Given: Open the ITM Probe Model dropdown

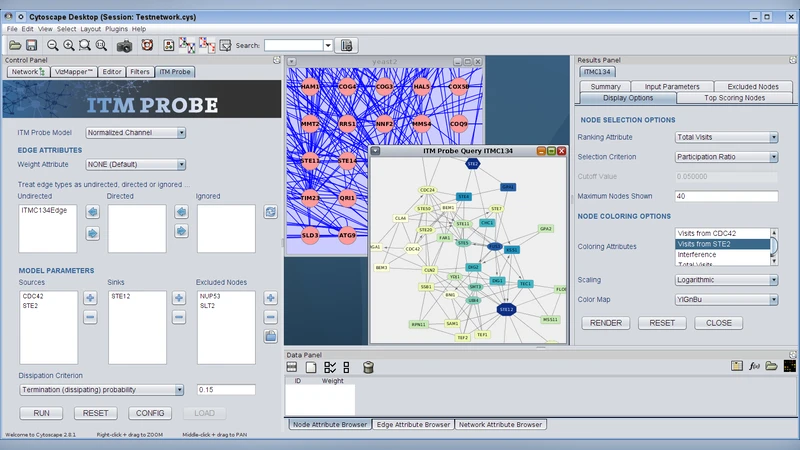Looking at the screenshot, I should pos(136,132).
